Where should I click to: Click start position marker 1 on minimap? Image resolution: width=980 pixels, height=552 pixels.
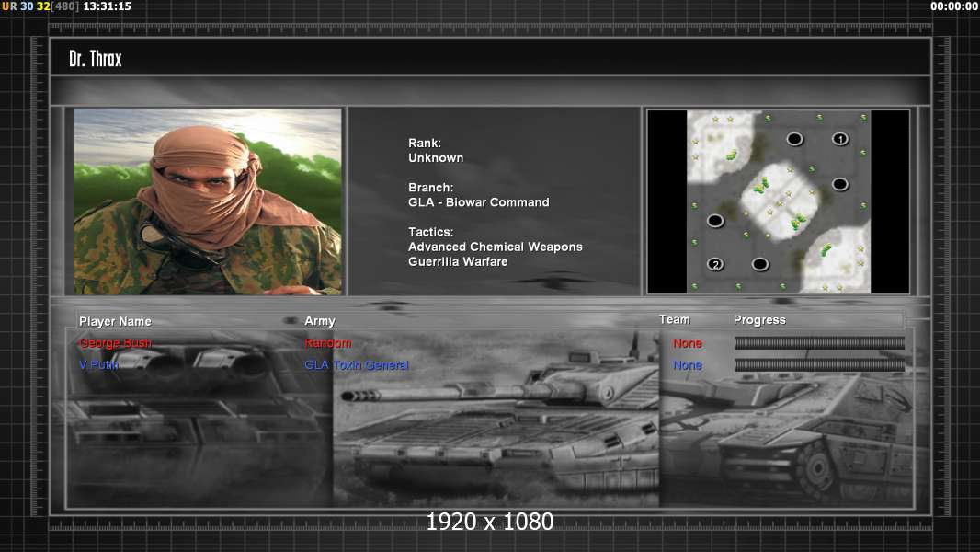click(x=840, y=139)
